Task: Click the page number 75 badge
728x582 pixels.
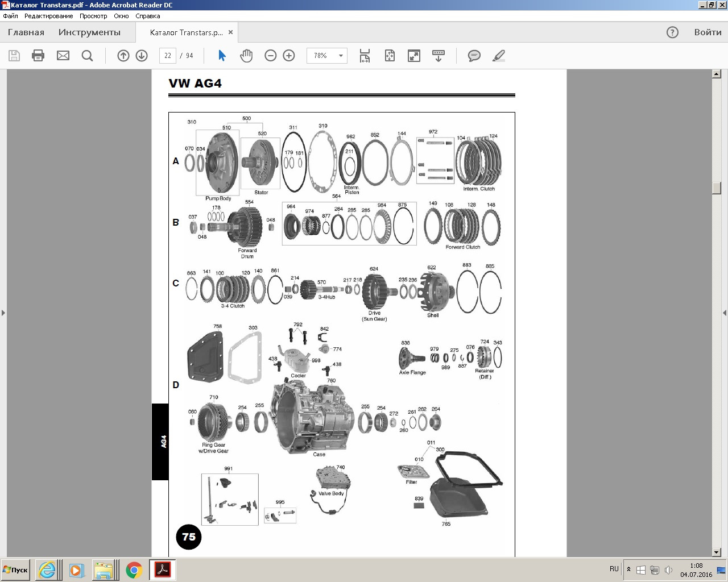Action: pos(189,537)
